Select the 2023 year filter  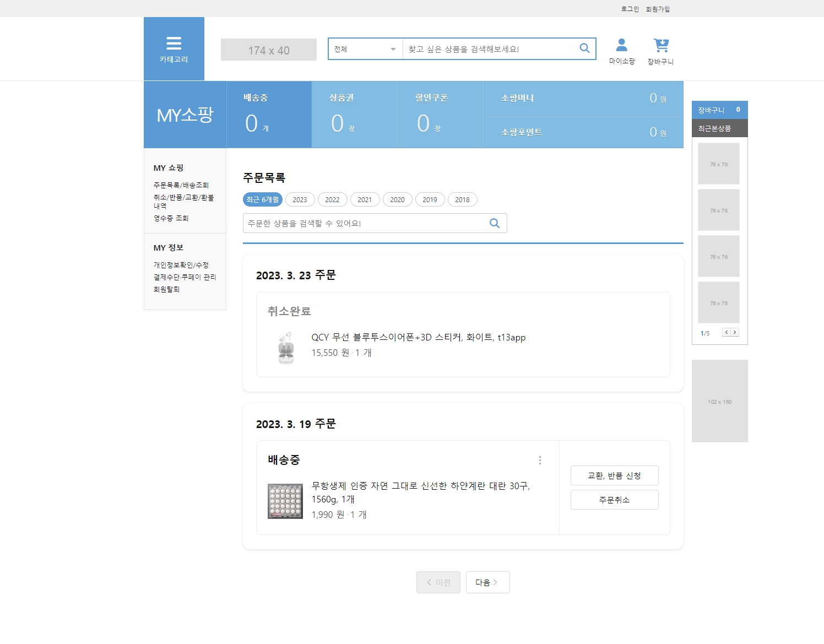tap(300, 199)
